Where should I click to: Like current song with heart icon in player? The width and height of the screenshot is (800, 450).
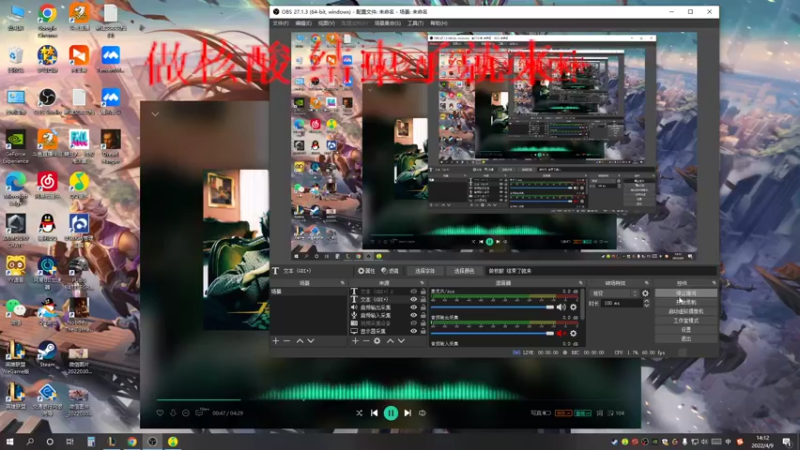tap(160, 413)
